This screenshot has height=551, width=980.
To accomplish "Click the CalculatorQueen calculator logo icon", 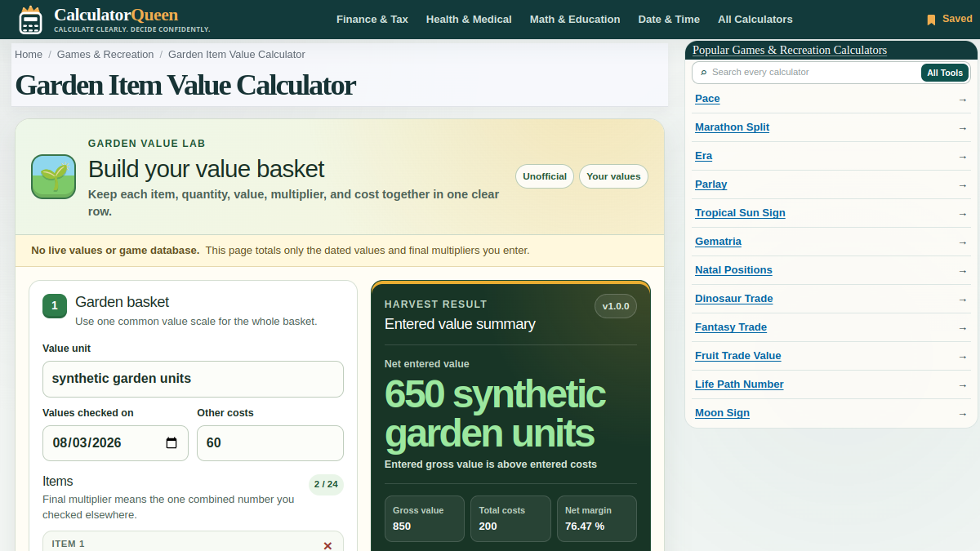I will coord(30,20).
